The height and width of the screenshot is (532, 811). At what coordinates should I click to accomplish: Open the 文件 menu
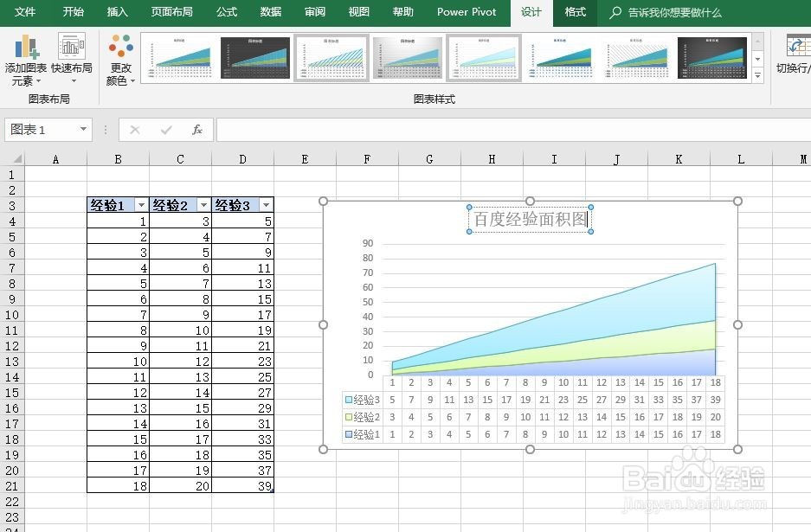25,12
